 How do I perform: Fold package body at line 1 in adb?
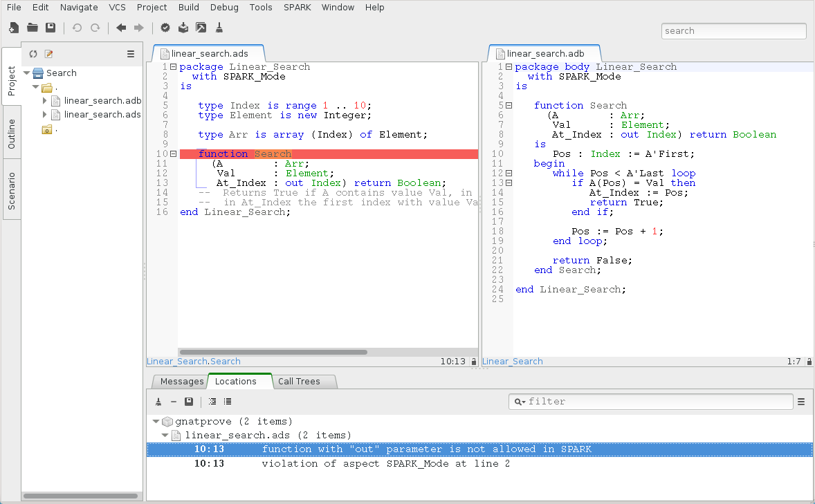[509, 67]
